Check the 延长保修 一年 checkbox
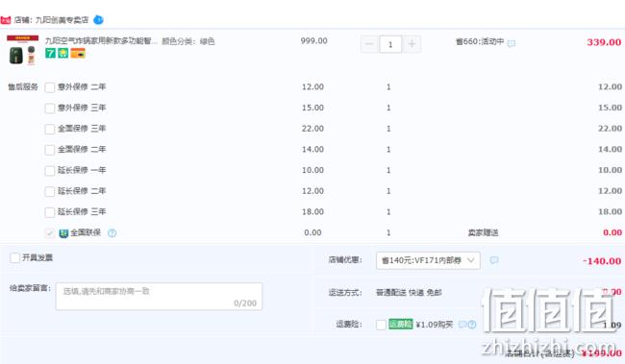 point(50,171)
